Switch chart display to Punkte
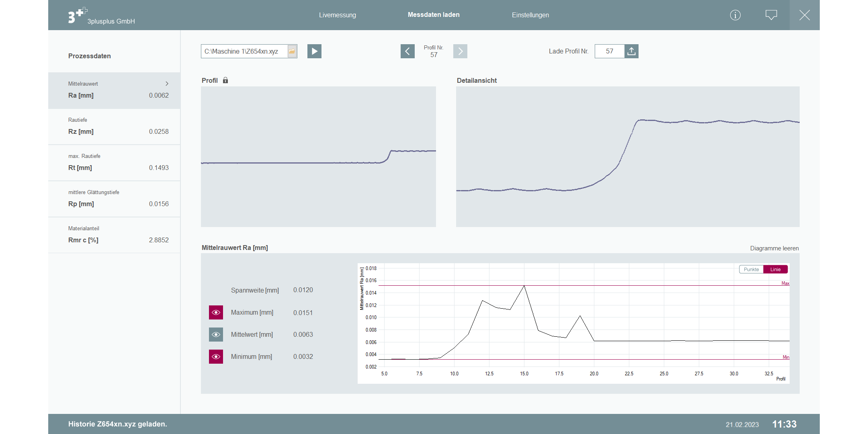 tap(751, 270)
